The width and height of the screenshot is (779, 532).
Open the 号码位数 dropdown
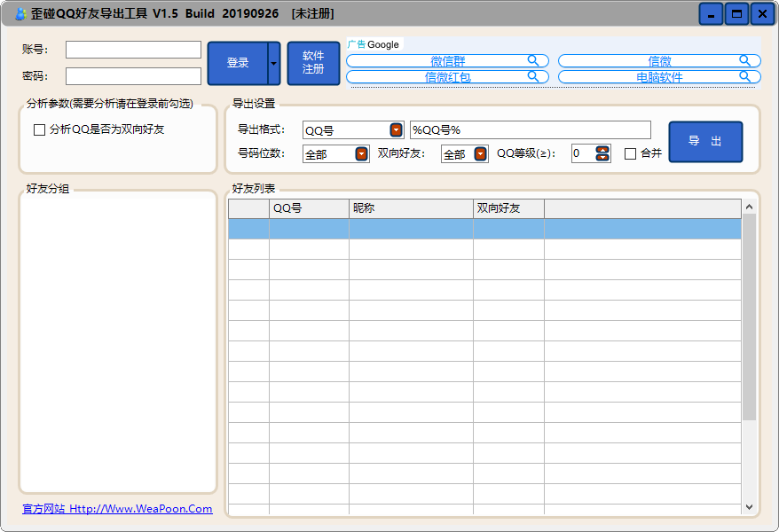pyautogui.click(x=360, y=153)
